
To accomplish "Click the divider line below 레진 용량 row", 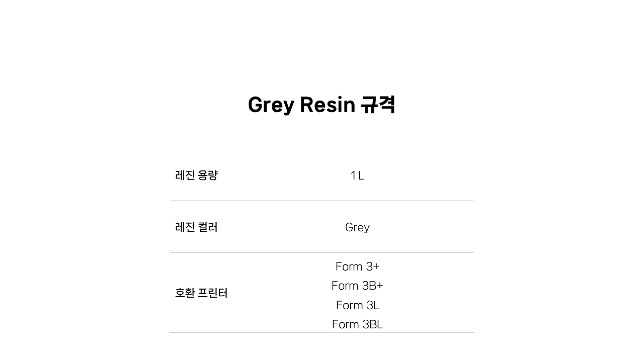I will (322, 201).
